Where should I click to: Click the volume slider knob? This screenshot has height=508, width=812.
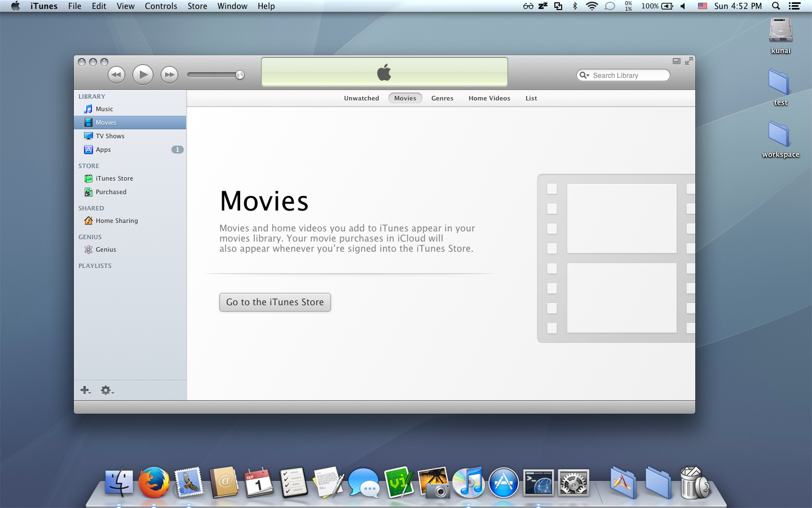pos(240,75)
